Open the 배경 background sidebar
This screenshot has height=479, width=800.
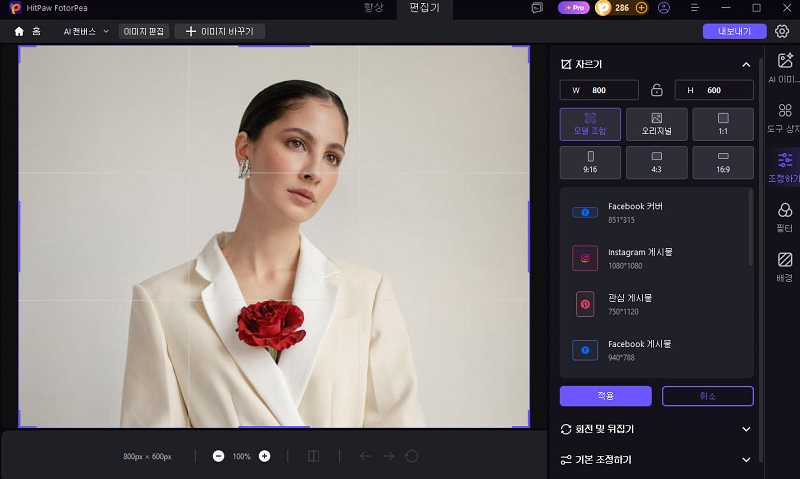784,266
